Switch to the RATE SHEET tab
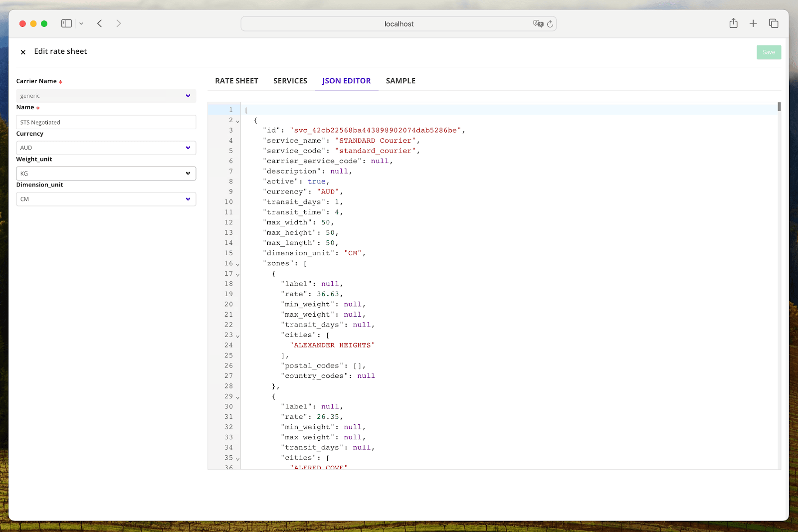Image resolution: width=798 pixels, height=532 pixels. click(236, 80)
